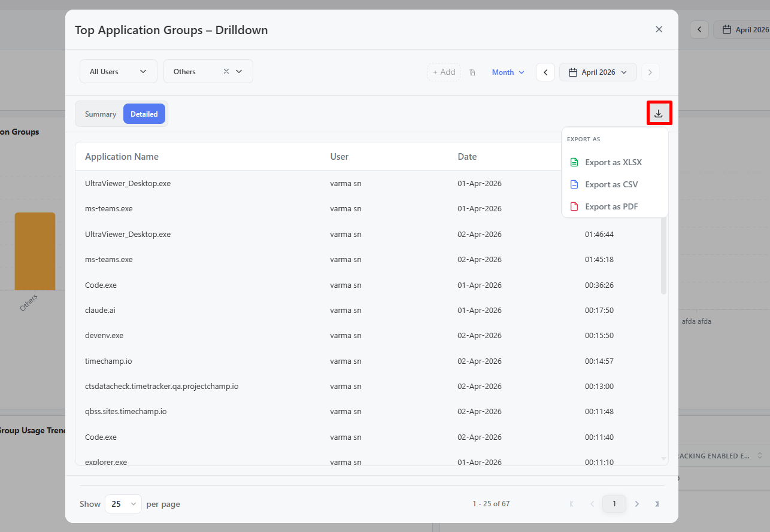Image resolution: width=770 pixels, height=532 pixels.
Task: Go to the next results page
Action: click(636, 504)
